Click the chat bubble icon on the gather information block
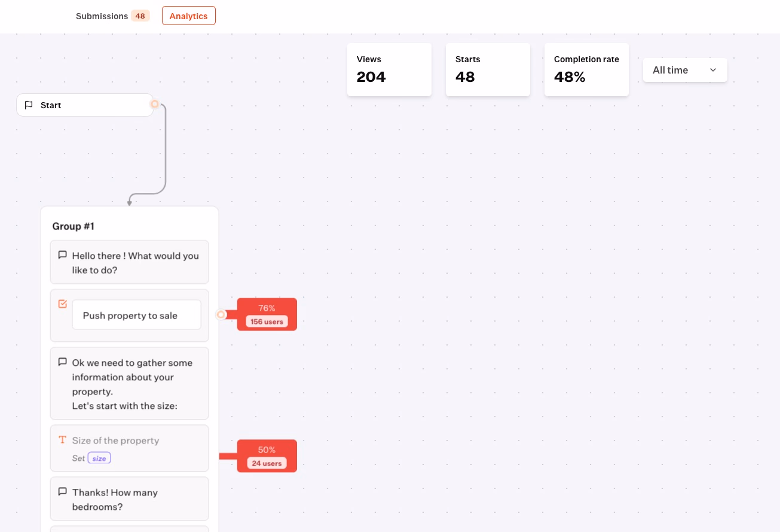Screen dimensions: 780x532 (62, 361)
